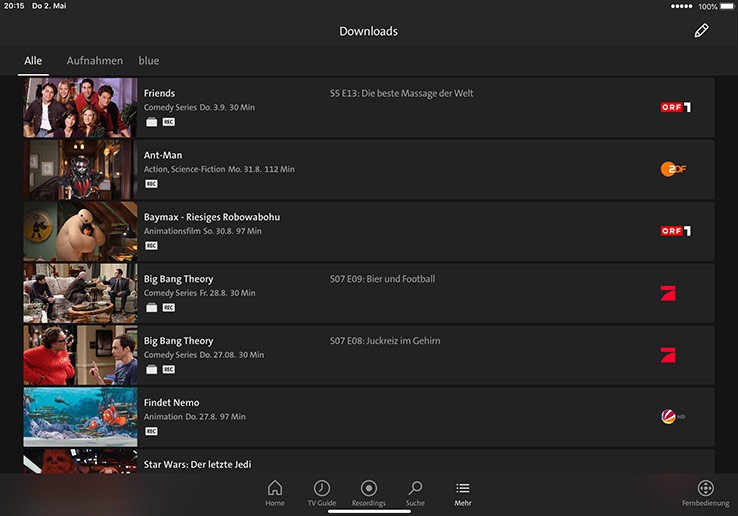Click Animation Do. 27.8. 97 Min
Viewport: 738px width, 516px height.
[x=194, y=417]
